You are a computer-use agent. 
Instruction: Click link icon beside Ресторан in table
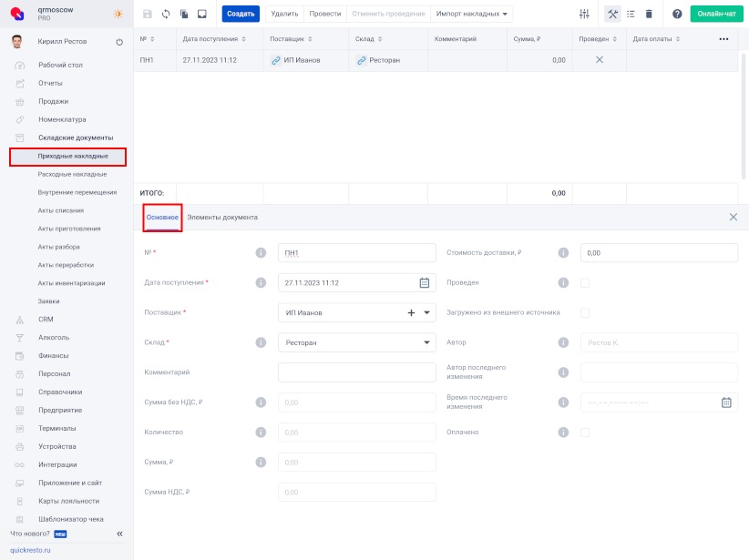click(361, 60)
